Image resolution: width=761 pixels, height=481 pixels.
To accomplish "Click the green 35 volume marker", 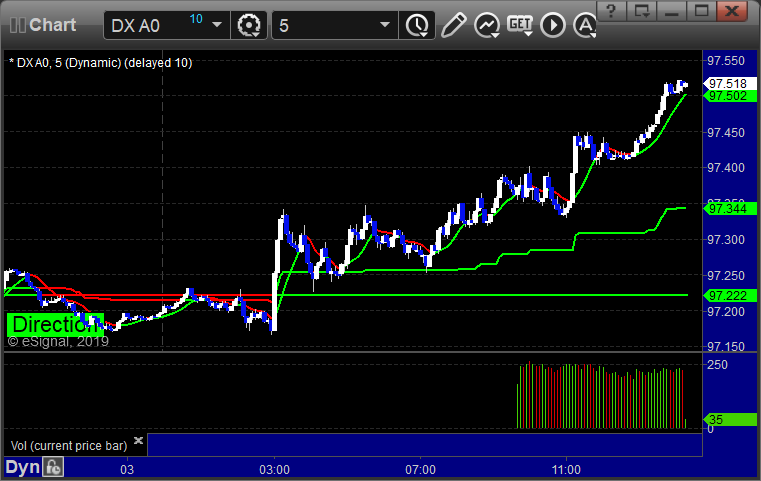I will coord(730,419).
